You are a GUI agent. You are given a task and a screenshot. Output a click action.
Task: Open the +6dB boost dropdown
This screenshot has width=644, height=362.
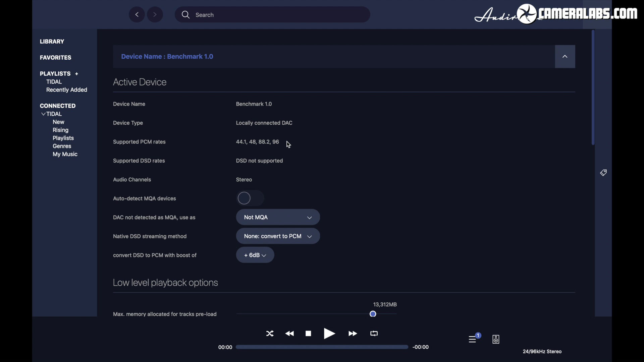tap(255, 255)
